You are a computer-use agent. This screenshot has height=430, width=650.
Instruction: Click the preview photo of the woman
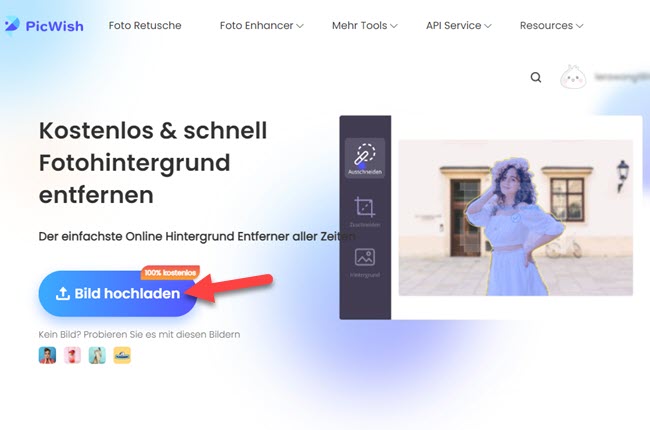click(x=516, y=218)
